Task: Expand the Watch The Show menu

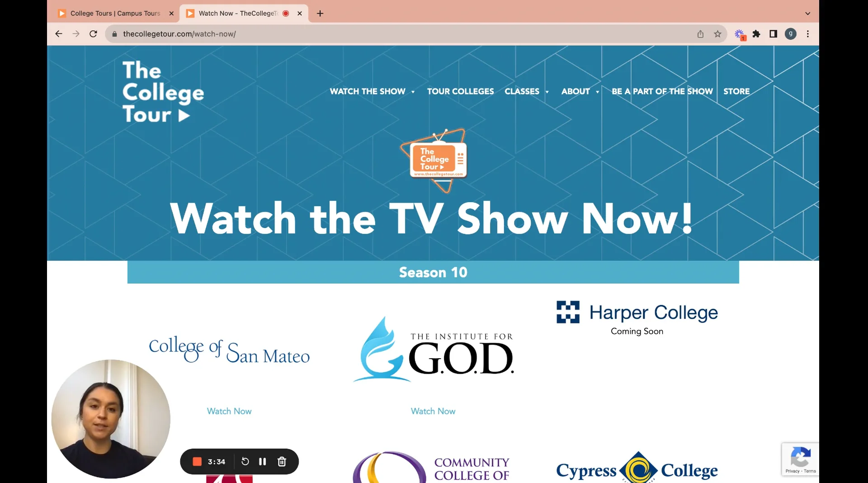Action: pos(372,91)
